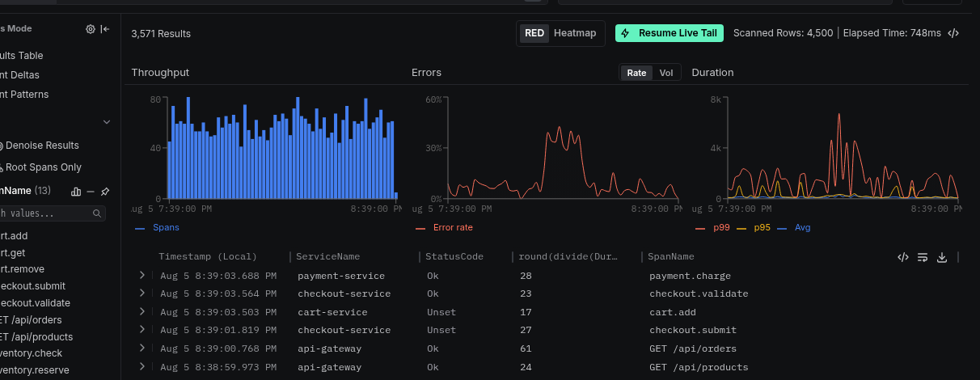Collapse the sidebar section with the chevron
980x380 pixels.
106,122
